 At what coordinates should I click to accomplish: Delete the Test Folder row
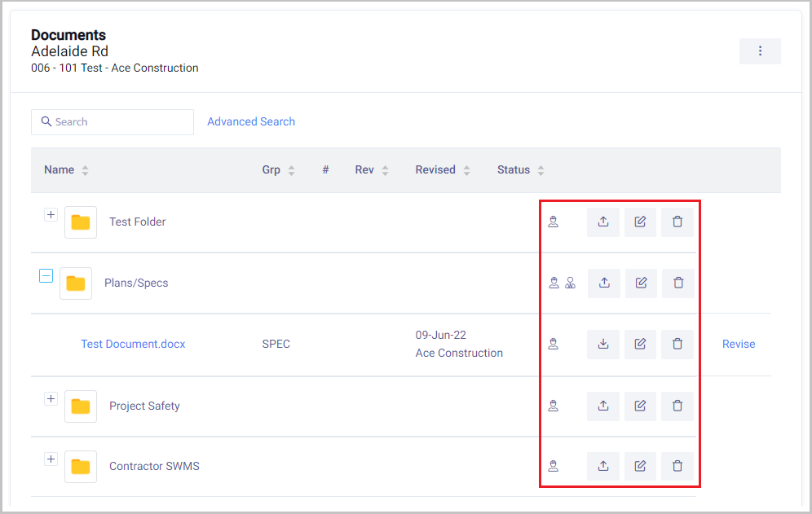click(x=677, y=222)
